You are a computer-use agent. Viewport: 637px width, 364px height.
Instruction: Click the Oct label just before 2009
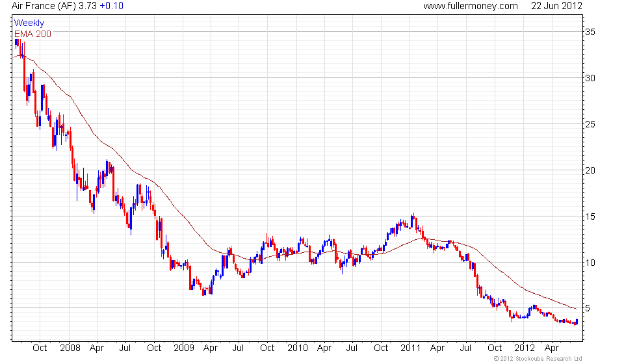(154, 348)
